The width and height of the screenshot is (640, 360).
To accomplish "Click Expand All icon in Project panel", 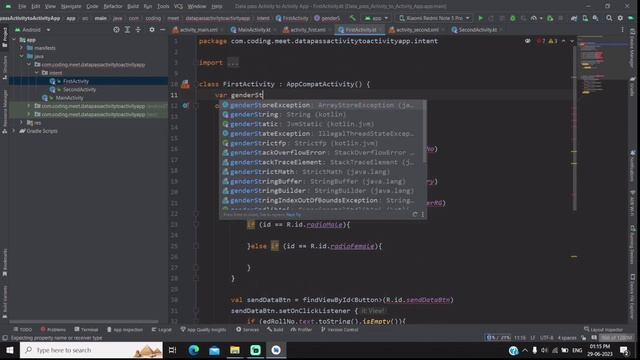I will coord(127,30).
